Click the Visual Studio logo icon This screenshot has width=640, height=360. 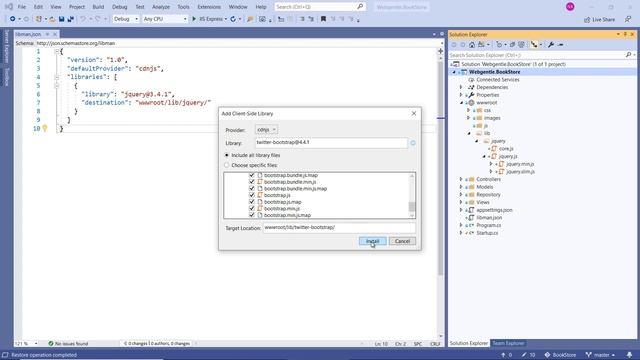tap(8, 7)
